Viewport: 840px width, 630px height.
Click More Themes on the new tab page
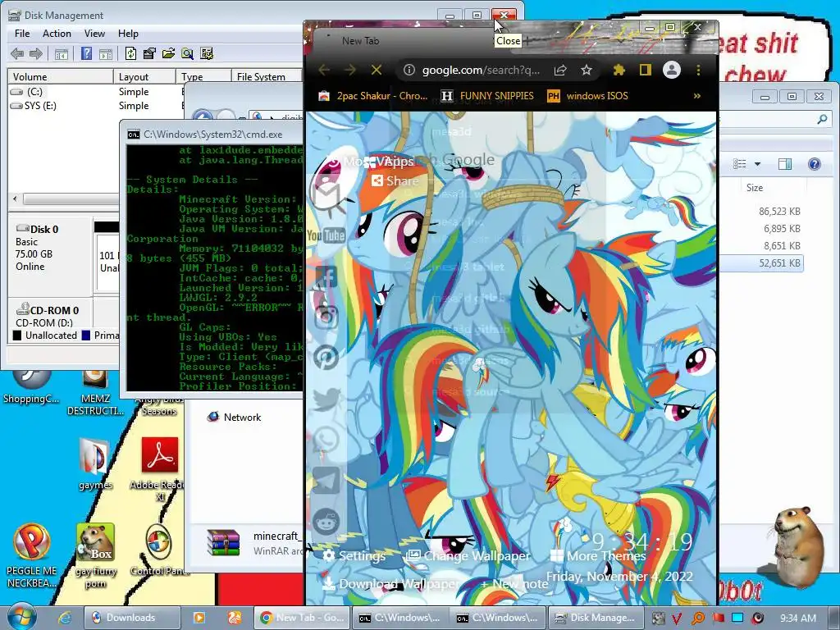[598, 555]
